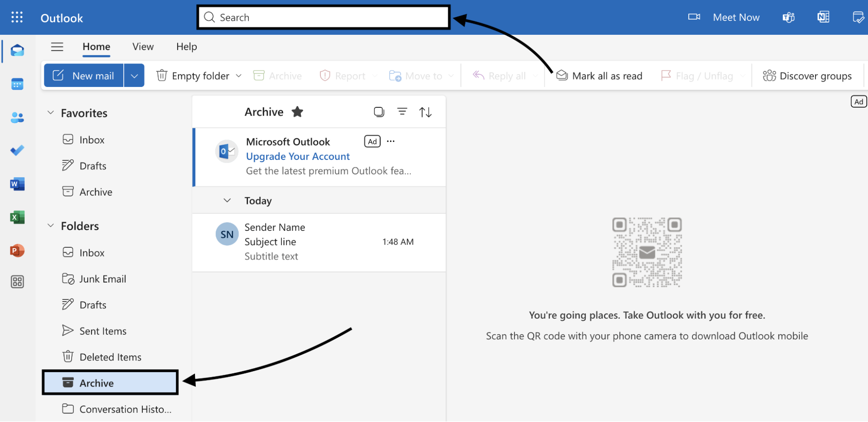This screenshot has width=868, height=422.
Task: Expand Move to dropdown chevron
Action: pos(451,76)
